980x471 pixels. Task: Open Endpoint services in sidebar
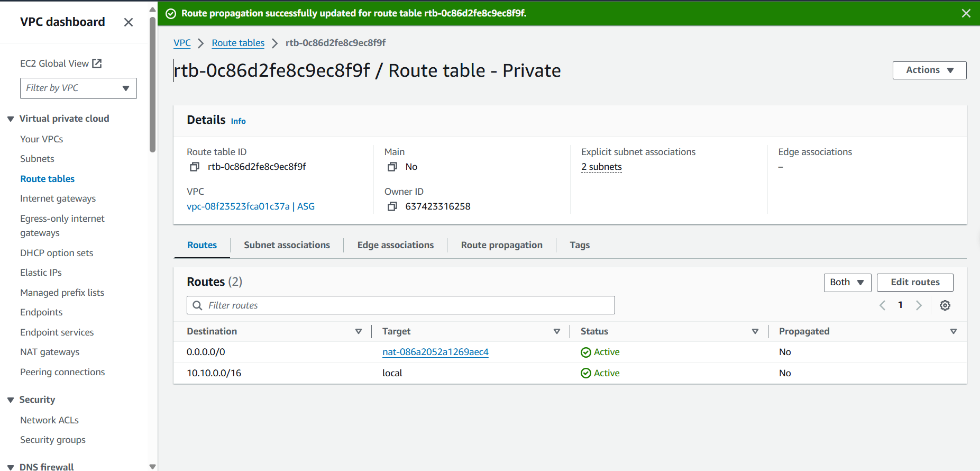57,332
